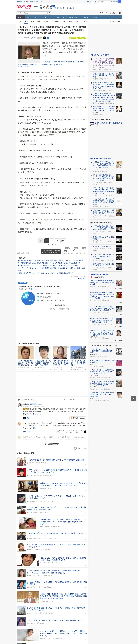Click the keyword search magnifier icon
This screenshot has height=644, width=138.
(49, 13)
